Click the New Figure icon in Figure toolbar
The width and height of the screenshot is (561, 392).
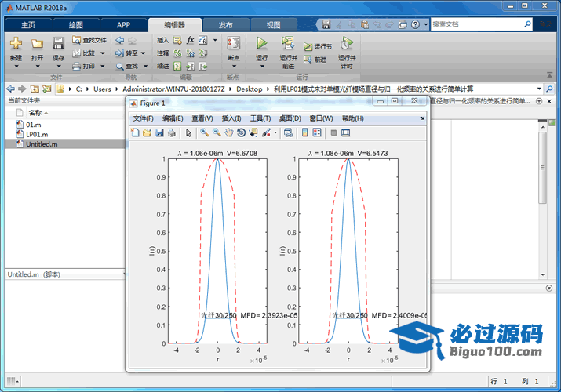(x=135, y=133)
